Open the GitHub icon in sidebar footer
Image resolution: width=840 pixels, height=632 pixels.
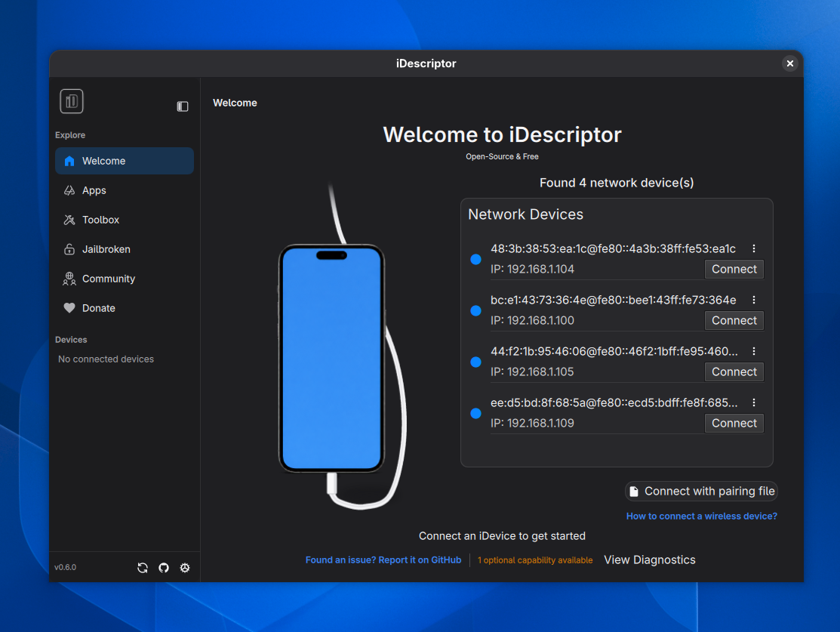(164, 568)
